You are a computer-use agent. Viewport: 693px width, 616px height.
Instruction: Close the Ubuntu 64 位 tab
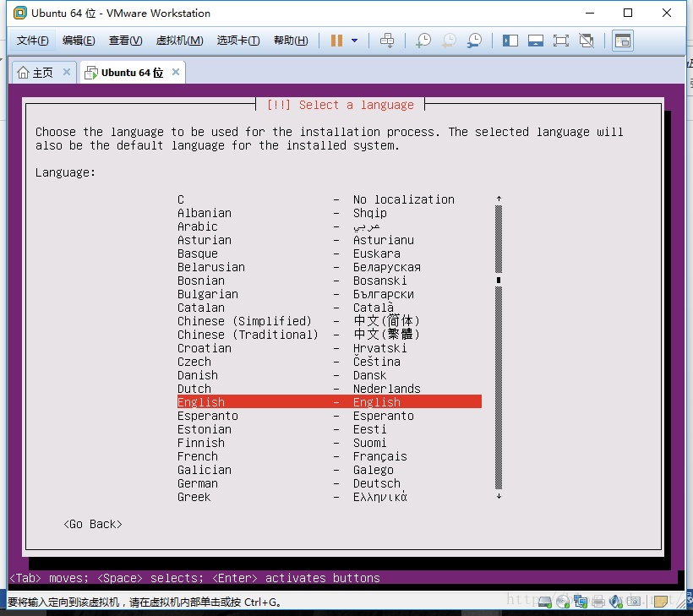click(x=176, y=72)
